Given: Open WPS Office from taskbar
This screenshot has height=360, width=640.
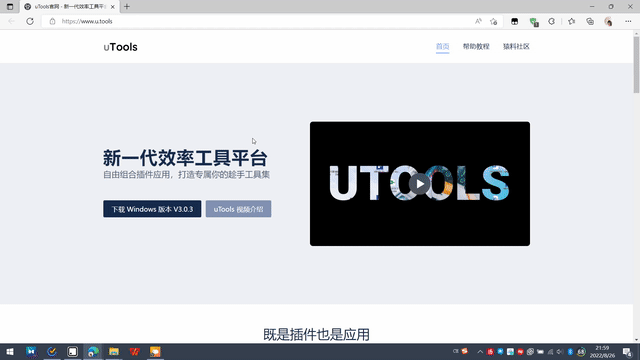Looking at the screenshot, I should [134, 351].
